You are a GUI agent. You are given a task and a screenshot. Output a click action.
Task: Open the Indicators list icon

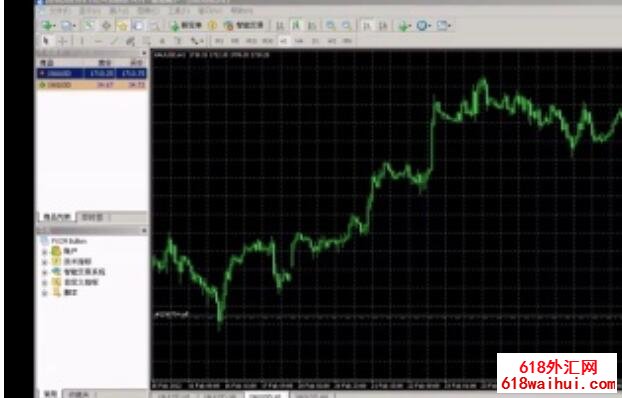(x=403, y=26)
